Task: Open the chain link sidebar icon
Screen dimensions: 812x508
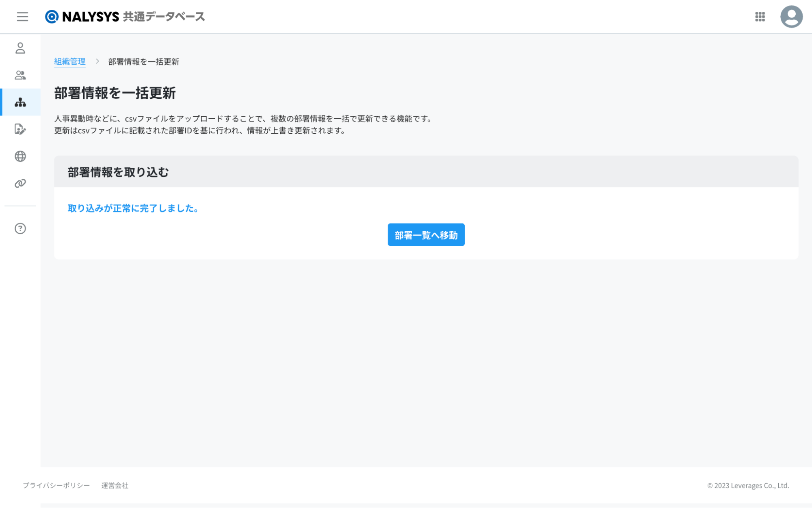Action: [x=20, y=183]
